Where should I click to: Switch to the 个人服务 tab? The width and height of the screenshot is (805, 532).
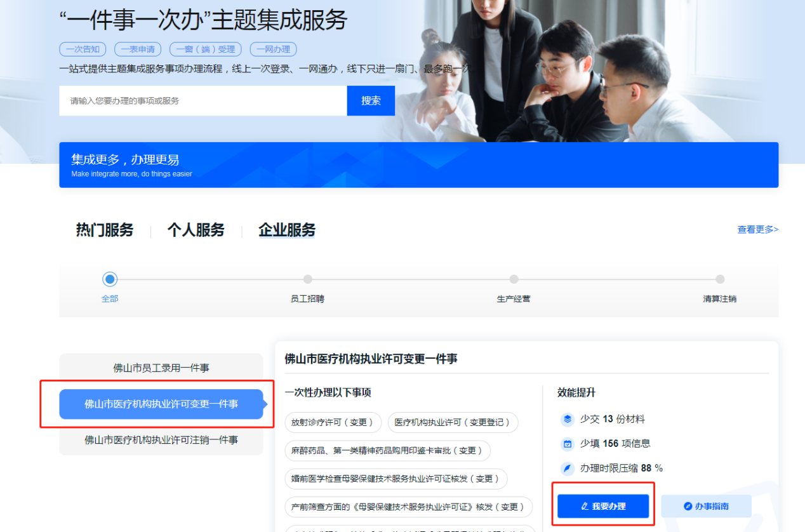(196, 230)
